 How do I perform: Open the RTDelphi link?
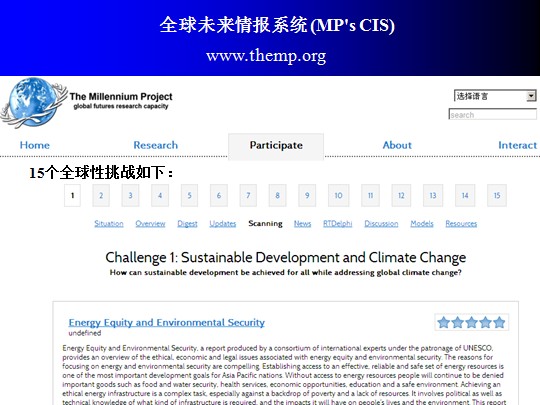(x=338, y=224)
